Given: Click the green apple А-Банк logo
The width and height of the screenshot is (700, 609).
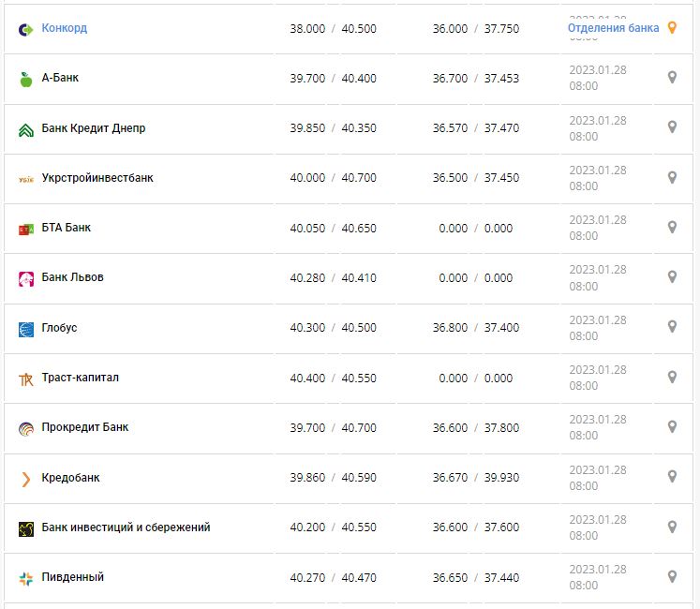Looking at the screenshot, I should coord(25,79).
